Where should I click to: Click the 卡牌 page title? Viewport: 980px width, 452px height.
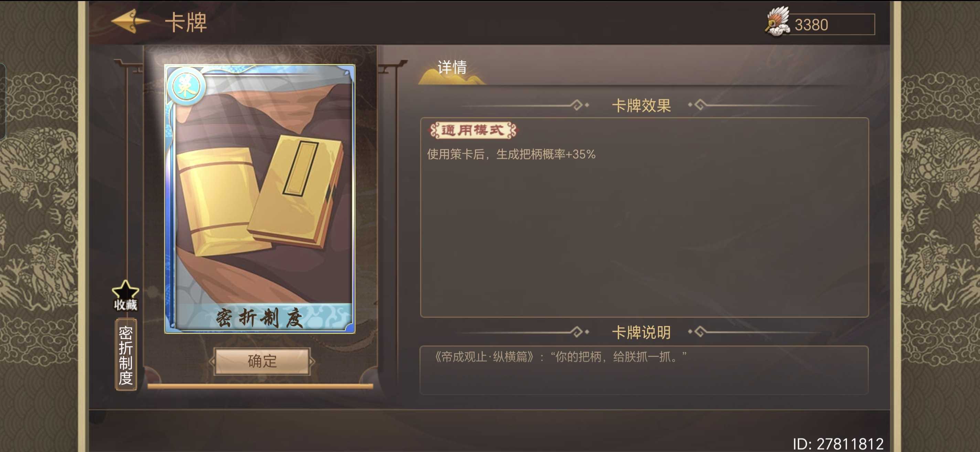[x=186, y=22]
